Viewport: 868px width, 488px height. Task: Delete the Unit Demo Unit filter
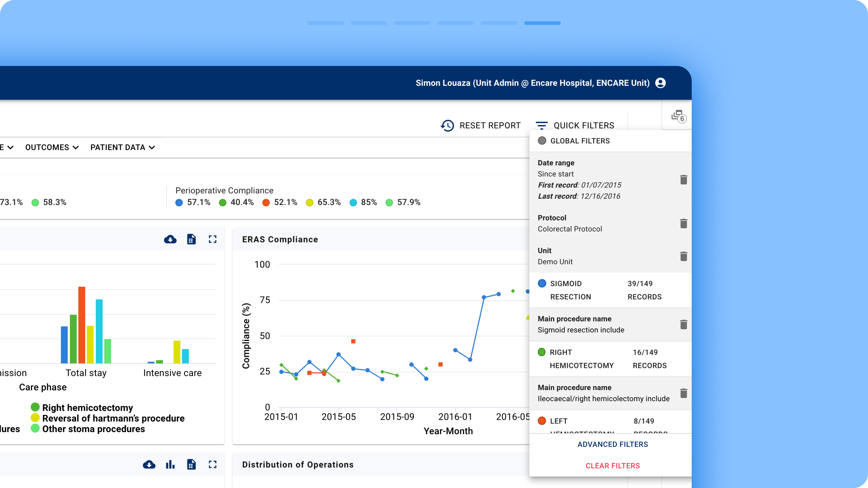tap(683, 256)
